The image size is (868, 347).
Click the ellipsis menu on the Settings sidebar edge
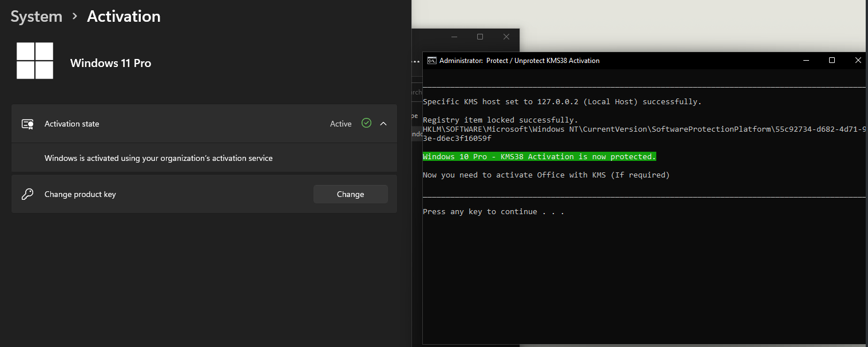pyautogui.click(x=415, y=63)
